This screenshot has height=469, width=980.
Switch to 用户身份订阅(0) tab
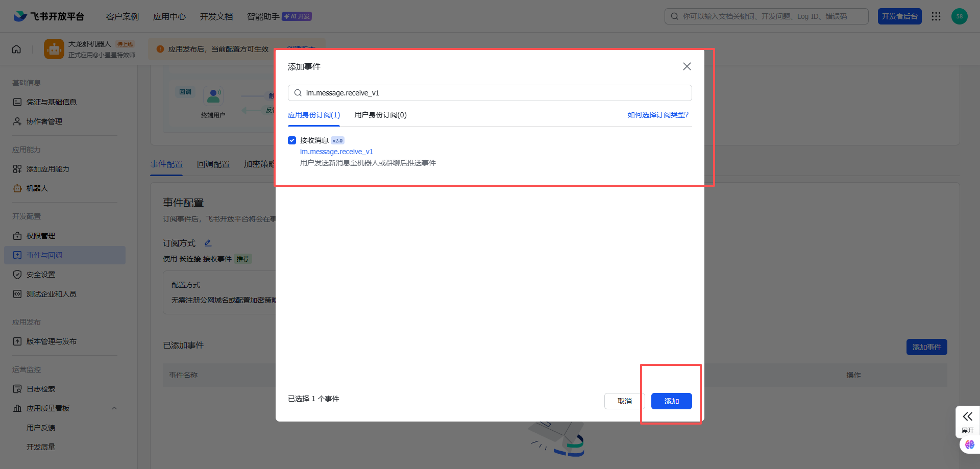click(380, 115)
